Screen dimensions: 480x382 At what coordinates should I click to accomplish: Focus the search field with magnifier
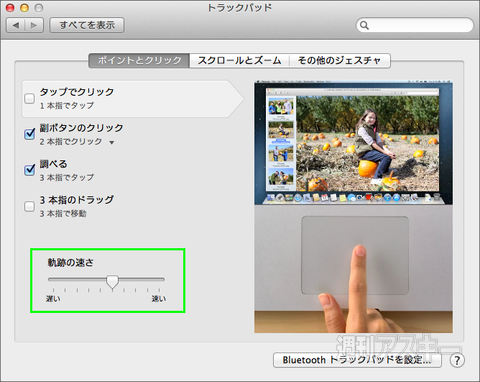[x=415, y=25]
